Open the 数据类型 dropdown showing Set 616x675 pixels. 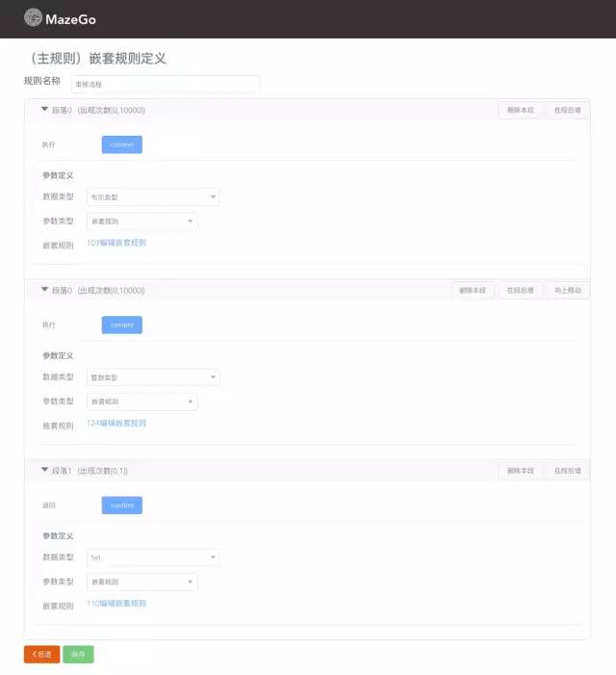tap(153, 558)
